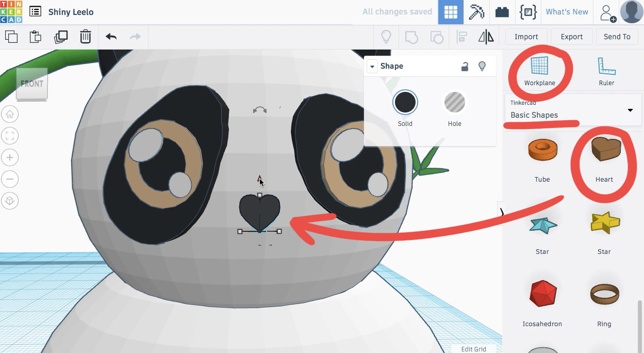Screen dimensions: 644x353
Task: Open the Basic Shapes category dropdown
Action: (572, 110)
